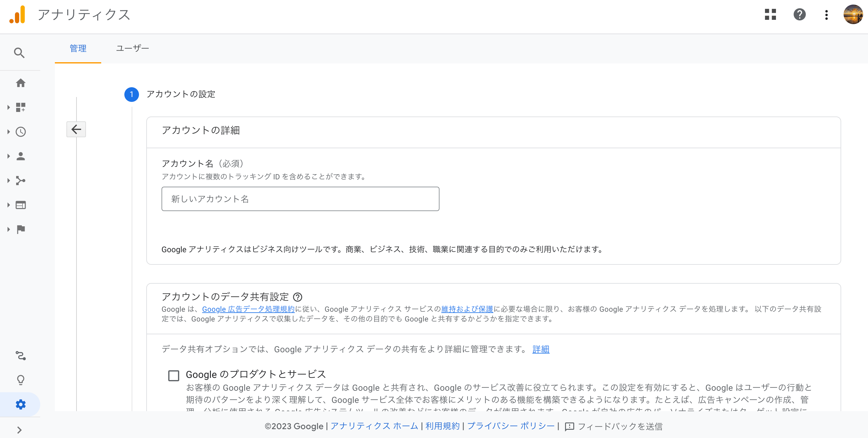868x438 pixels.
Task: Check the Google プロダクトとサービス checkbox
Action: pos(173,375)
